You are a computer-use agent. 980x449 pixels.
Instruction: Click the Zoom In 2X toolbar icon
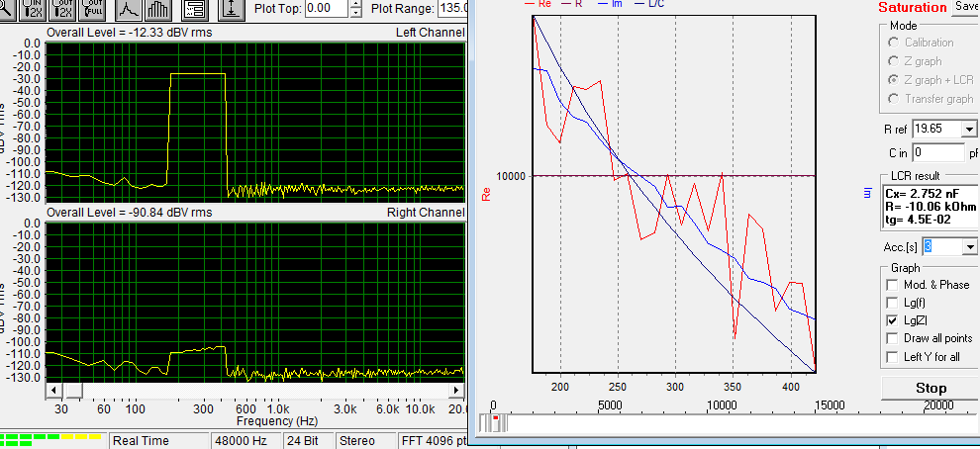(x=33, y=9)
